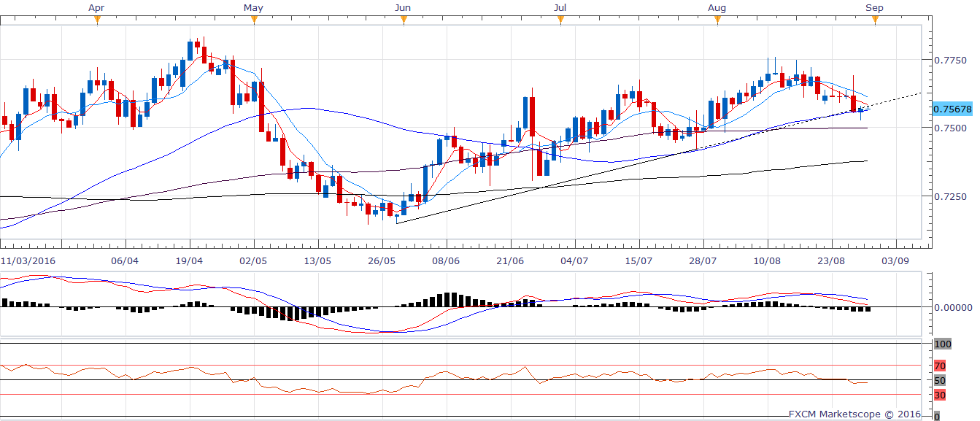
Task: Click the 0.7250 price axis label
Action: tap(951, 196)
